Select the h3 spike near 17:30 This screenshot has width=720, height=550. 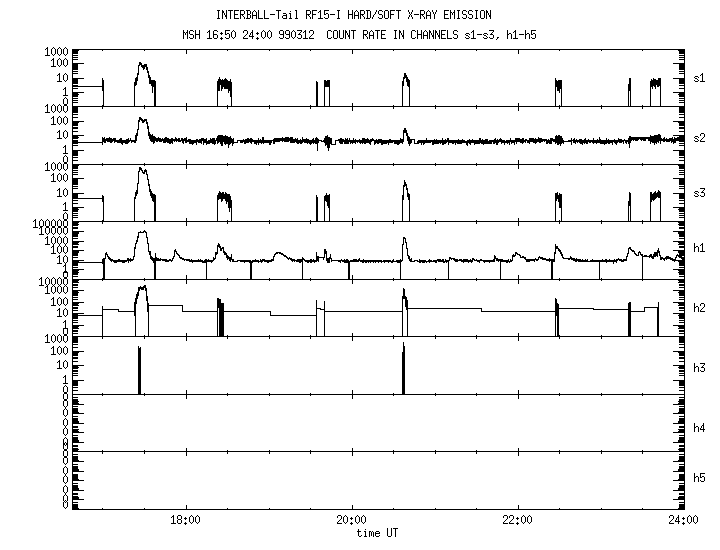pyautogui.click(x=139, y=370)
